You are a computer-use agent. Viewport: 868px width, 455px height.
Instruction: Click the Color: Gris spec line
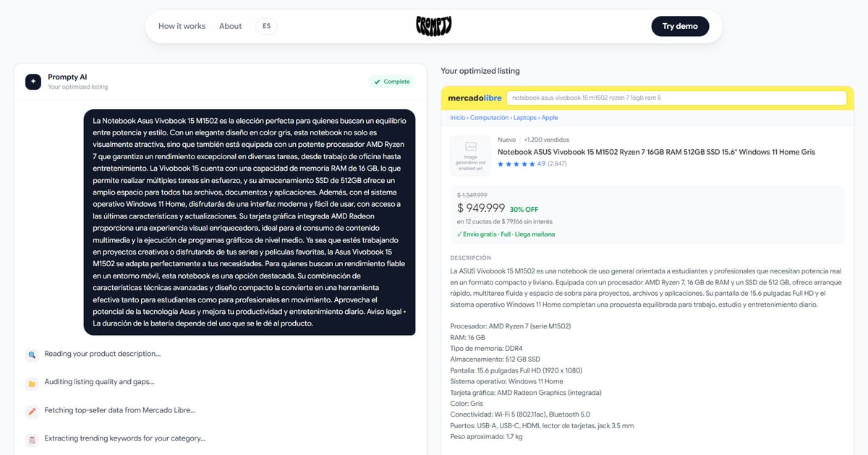point(466,404)
